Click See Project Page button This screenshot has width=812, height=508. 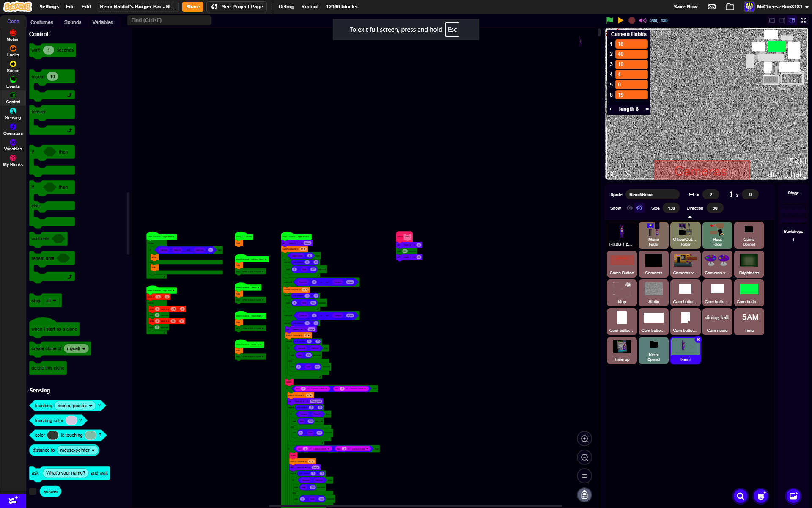click(x=237, y=6)
